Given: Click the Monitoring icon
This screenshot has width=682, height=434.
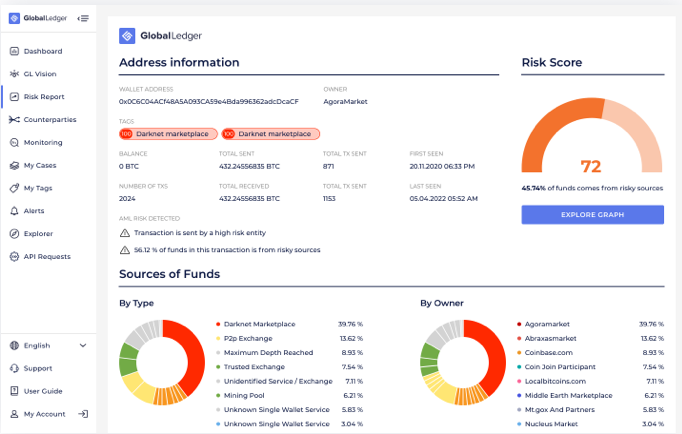Looking at the screenshot, I should pos(14,143).
